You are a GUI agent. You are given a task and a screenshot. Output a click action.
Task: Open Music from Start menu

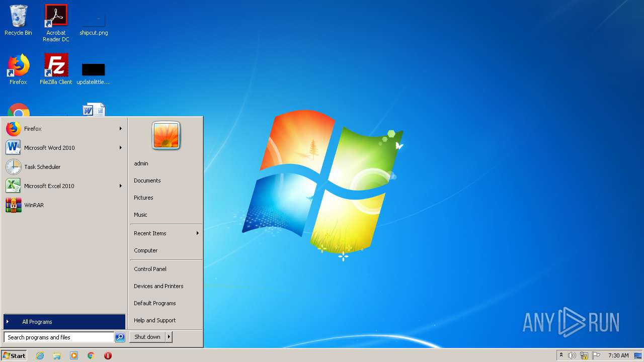(x=140, y=215)
